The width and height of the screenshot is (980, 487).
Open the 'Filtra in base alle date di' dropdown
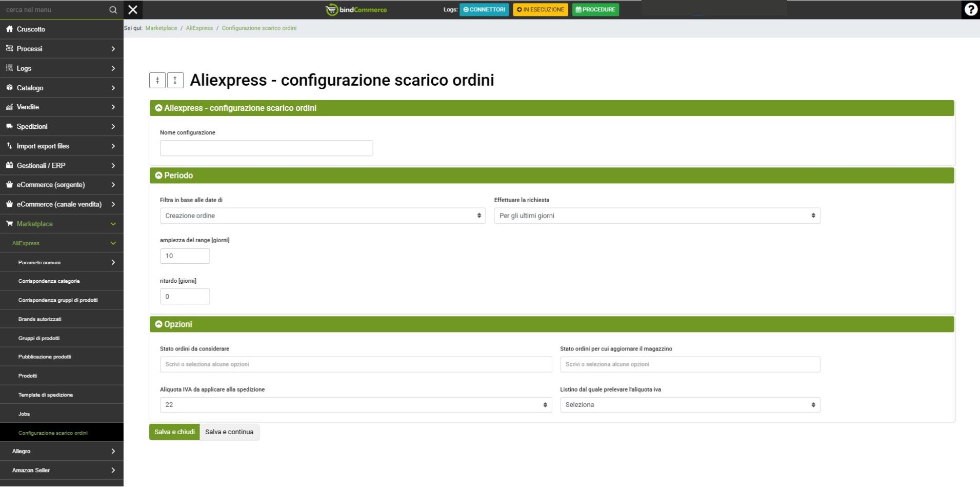323,216
